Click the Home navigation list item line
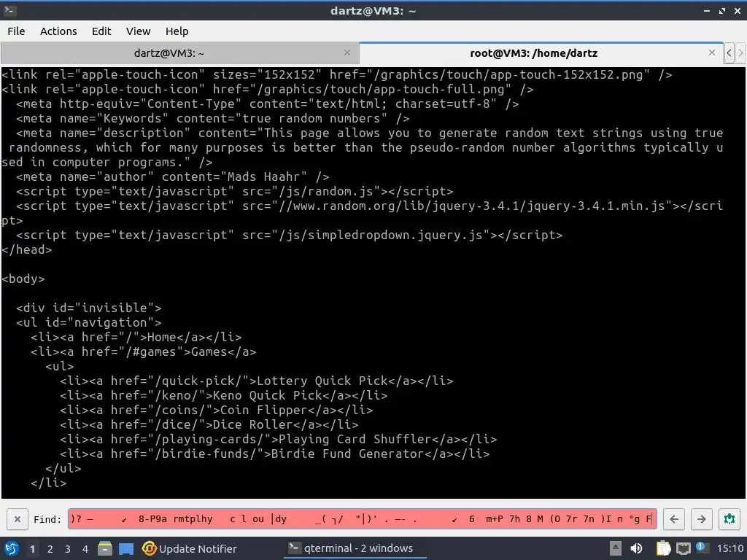The height and width of the screenshot is (560, 747). point(136,337)
